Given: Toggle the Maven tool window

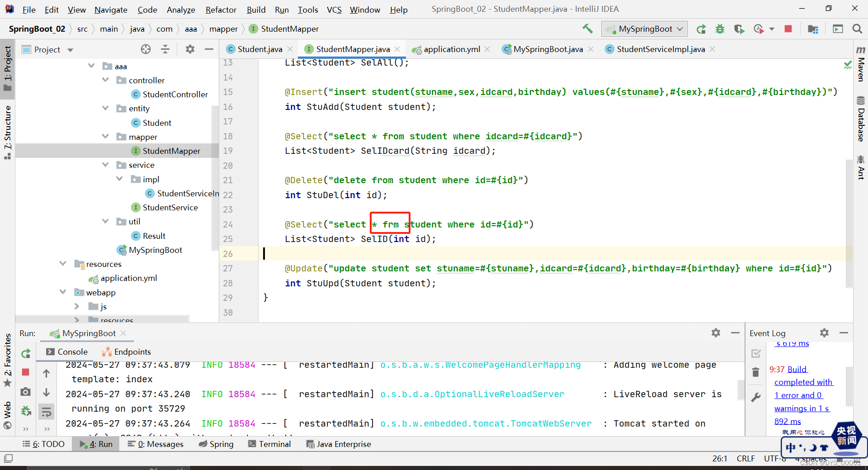Looking at the screenshot, I should tap(861, 64).
